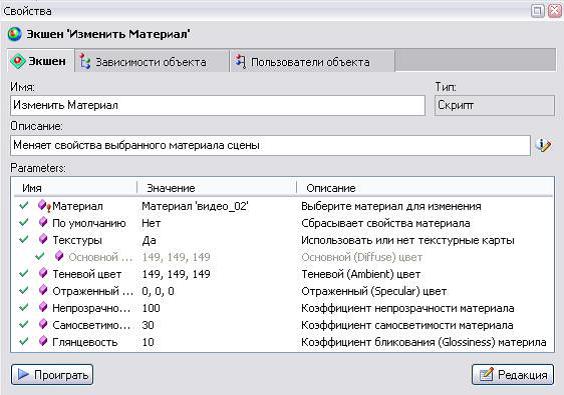Select Самосветимость value 30

click(148, 325)
